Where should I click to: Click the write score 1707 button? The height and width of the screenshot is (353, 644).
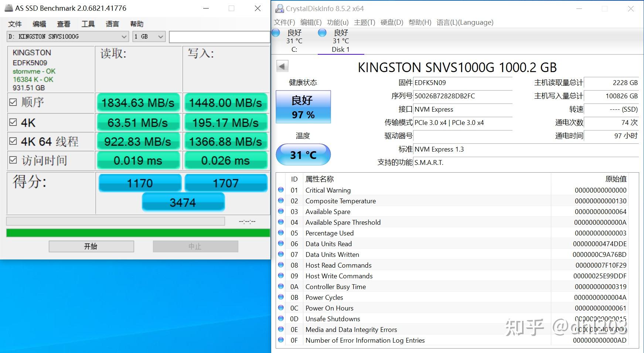[x=226, y=183]
